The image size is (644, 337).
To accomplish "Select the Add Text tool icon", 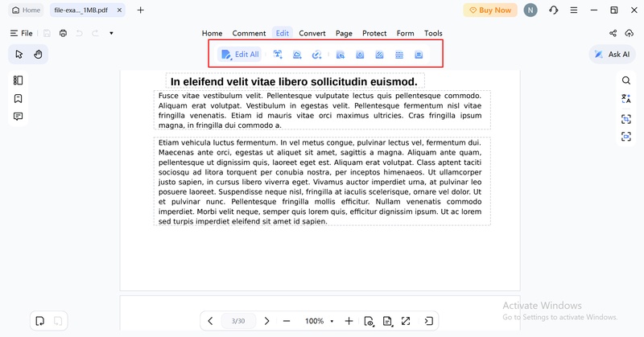I will click(x=278, y=54).
